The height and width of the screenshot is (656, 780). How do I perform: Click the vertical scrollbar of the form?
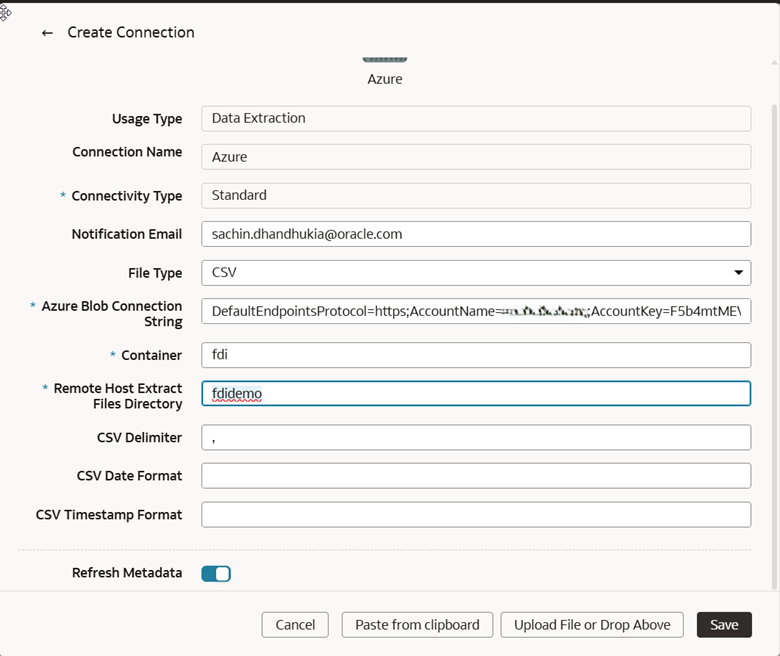pos(774,347)
